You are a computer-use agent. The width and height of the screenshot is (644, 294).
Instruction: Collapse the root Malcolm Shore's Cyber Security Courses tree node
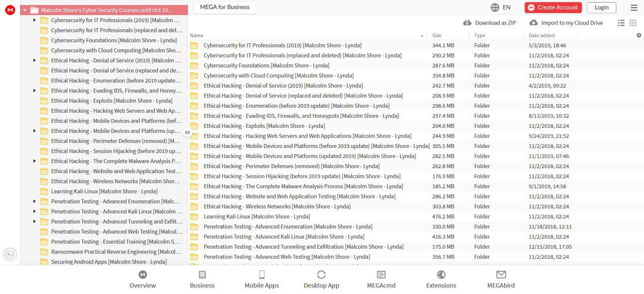pyautogui.click(x=25, y=10)
